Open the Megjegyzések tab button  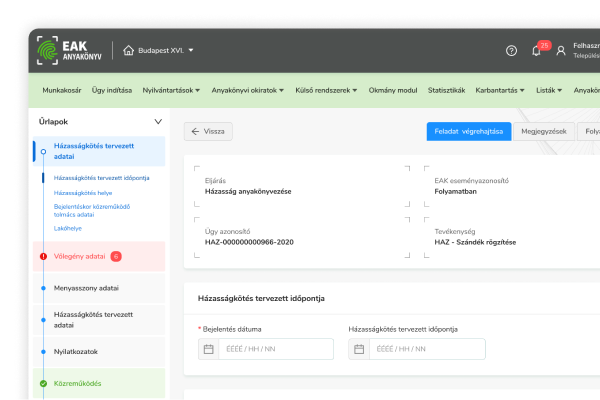coord(544,131)
